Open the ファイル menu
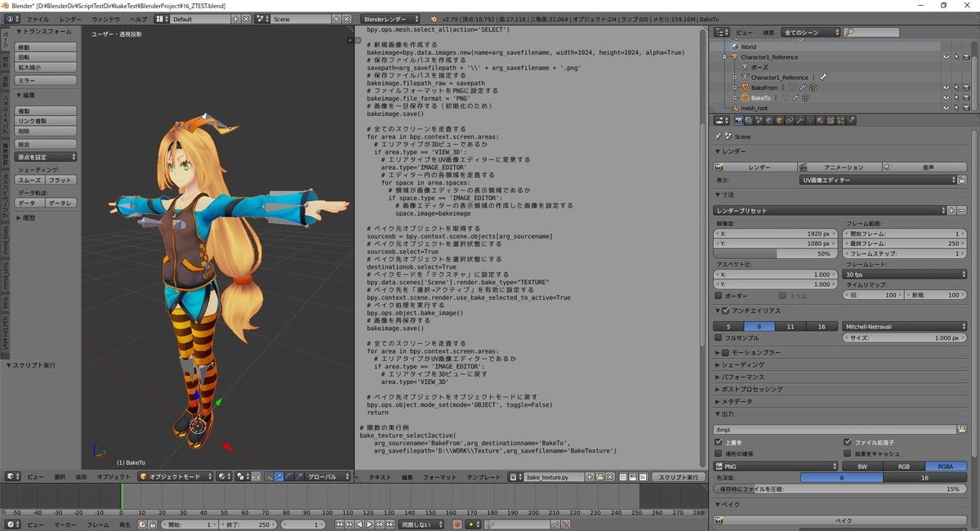Viewport: 980px width, 531px height. (38, 19)
